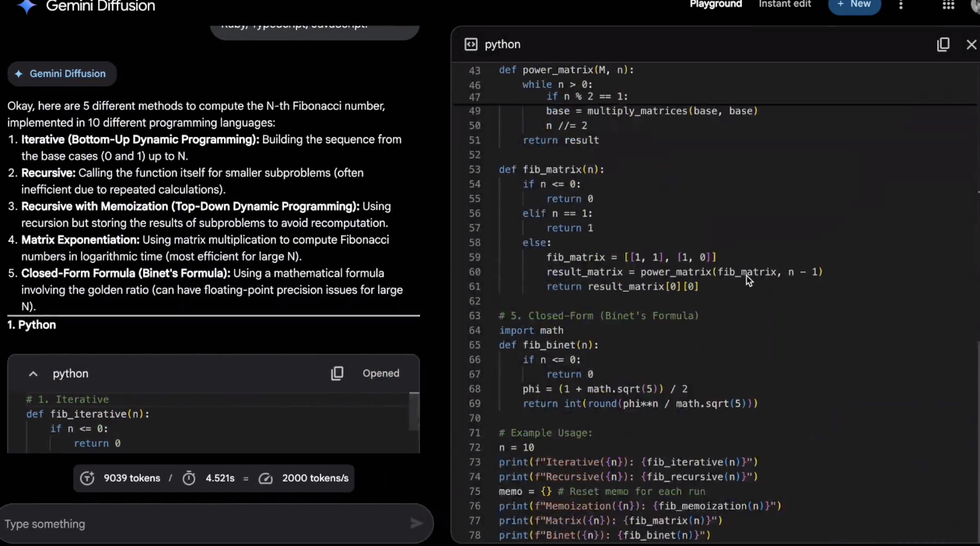This screenshot has width=980, height=546.
Task: Click the Gemini Diffusion response chip
Action: [61, 74]
